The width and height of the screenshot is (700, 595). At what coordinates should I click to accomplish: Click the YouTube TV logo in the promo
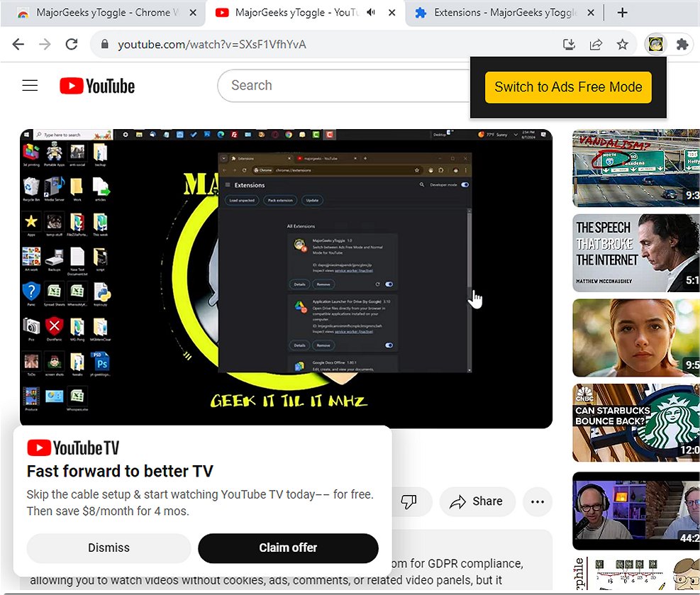coord(73,447)
